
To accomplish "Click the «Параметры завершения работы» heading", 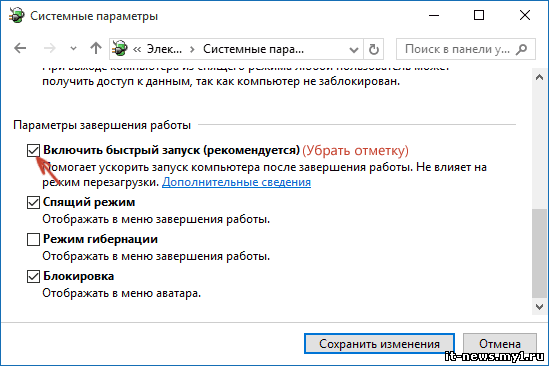I will coord(102,125).
